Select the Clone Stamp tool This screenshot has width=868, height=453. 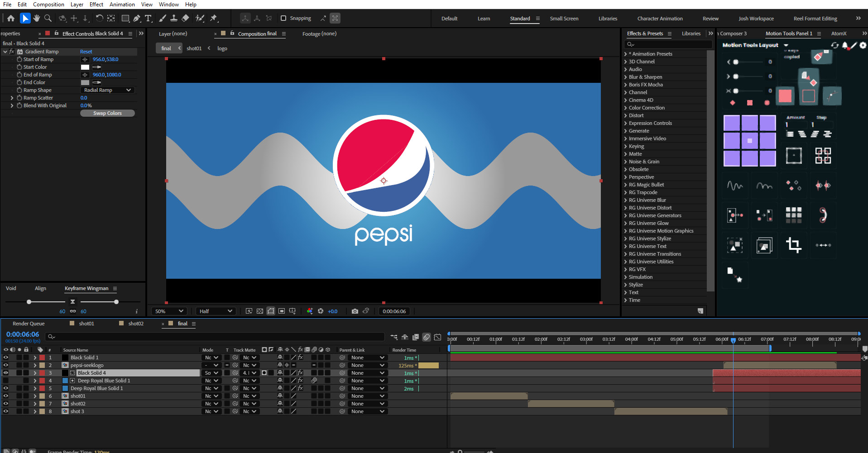pyautogui.click(x=173, y=19)
